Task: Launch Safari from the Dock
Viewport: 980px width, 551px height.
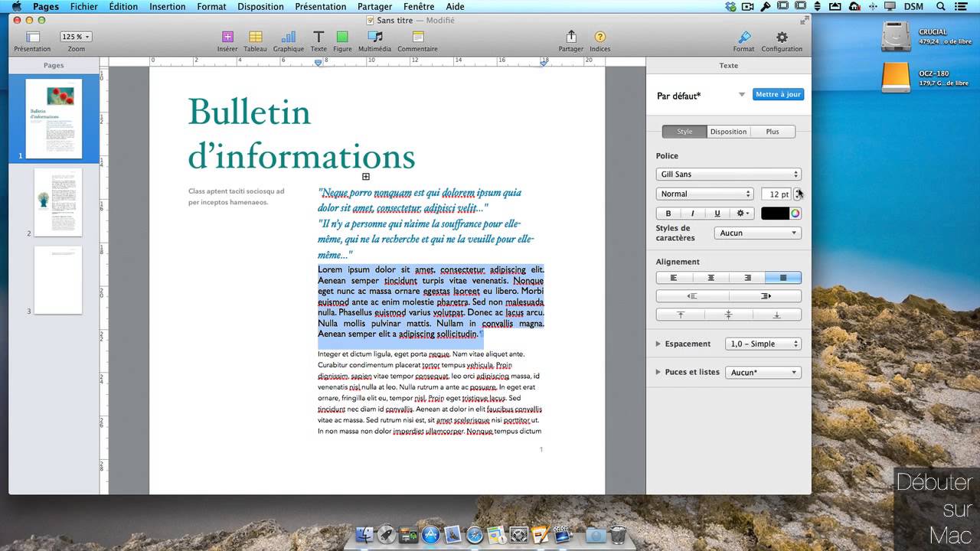Action: pyautogui.click(x=475, y=534)
